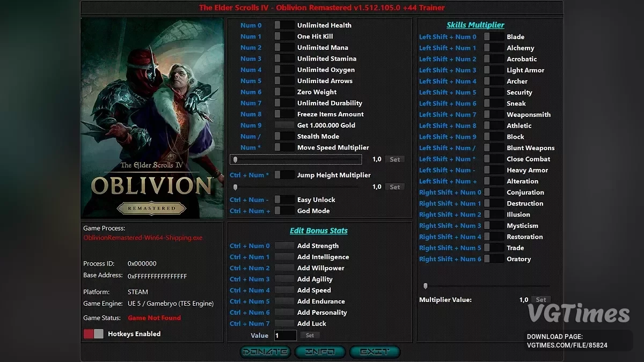Open the INFO dialog

point(320,352)
